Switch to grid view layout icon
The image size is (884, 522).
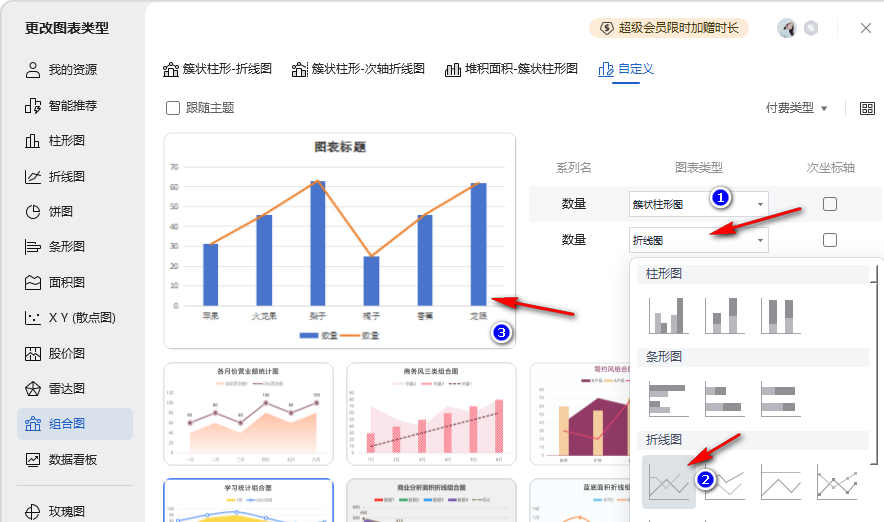867,108
